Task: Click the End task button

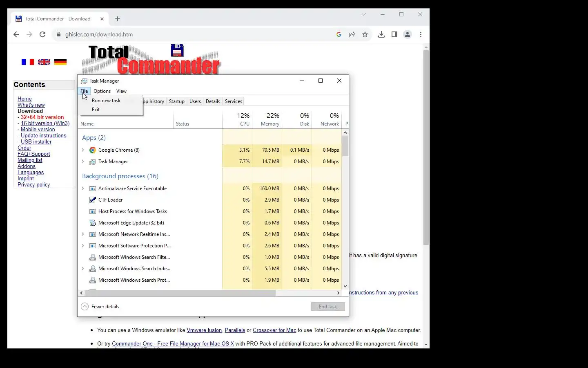Action: [x=328, y=307]
